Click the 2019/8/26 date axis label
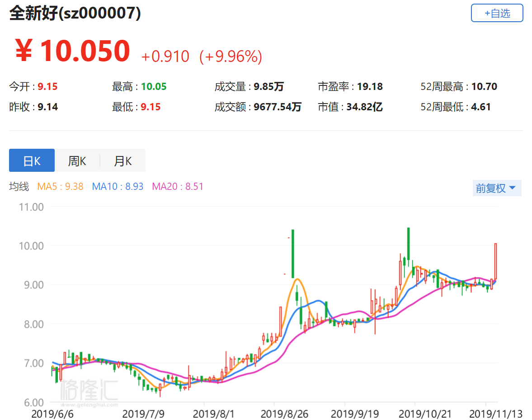 click(x=284, y=414)
